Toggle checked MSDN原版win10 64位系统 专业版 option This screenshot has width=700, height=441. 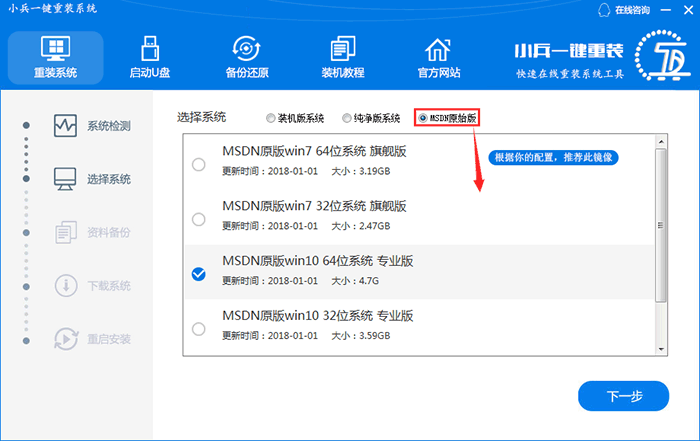click(199, 274)
